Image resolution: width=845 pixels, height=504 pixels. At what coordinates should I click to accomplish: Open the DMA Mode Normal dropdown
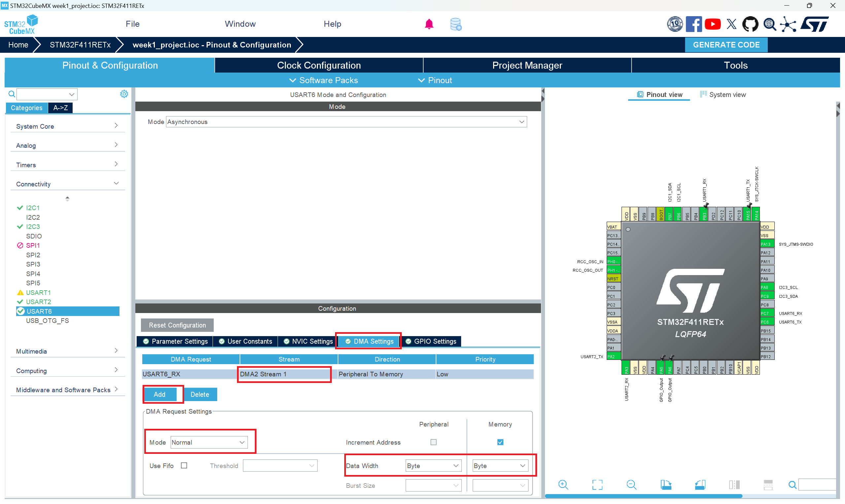click(x=209, y=442)
